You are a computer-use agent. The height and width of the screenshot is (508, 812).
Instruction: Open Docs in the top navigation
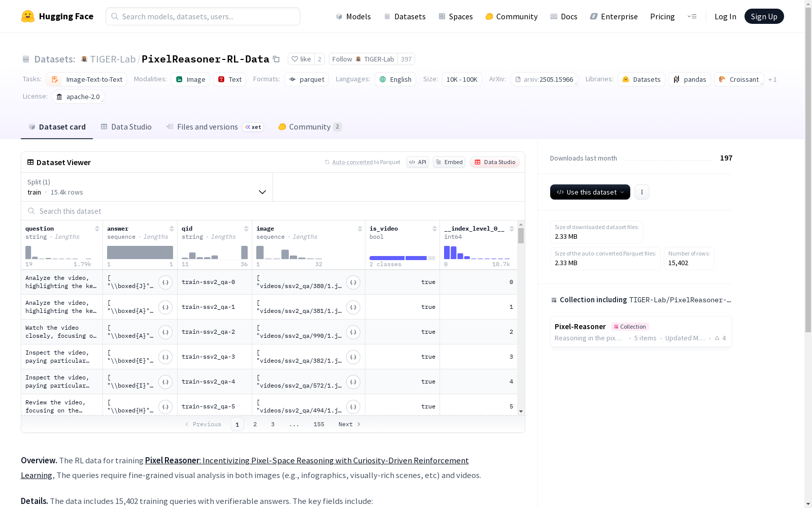click(564, 16)
